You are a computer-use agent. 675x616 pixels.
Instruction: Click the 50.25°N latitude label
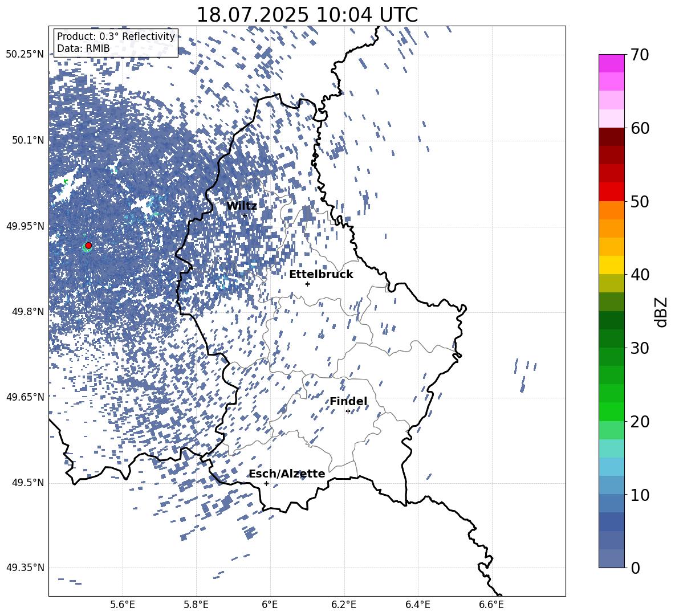click(25, 54)
